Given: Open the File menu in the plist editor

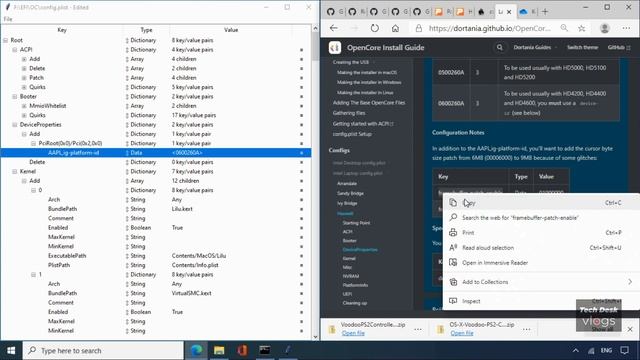Looking at the screenshot, I should coord(8,19).
